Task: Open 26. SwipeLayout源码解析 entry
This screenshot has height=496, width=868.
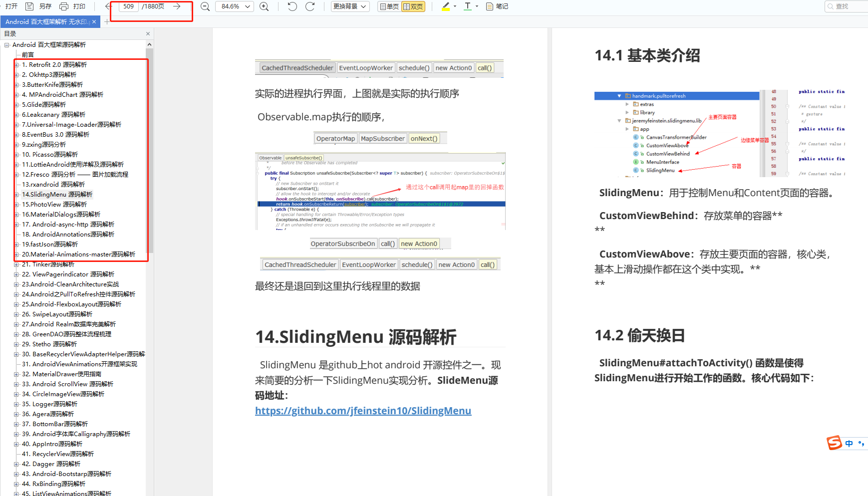Action: point(57,314)
